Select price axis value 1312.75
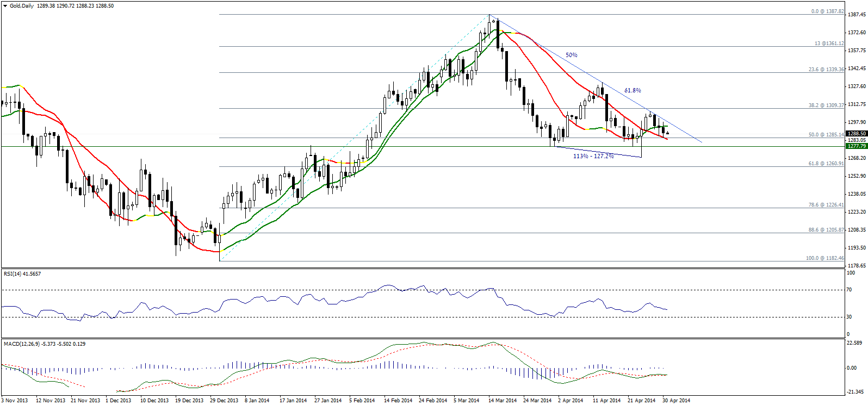Image resolution: width=868 pixels, height=405 pixels. [857, 104]
